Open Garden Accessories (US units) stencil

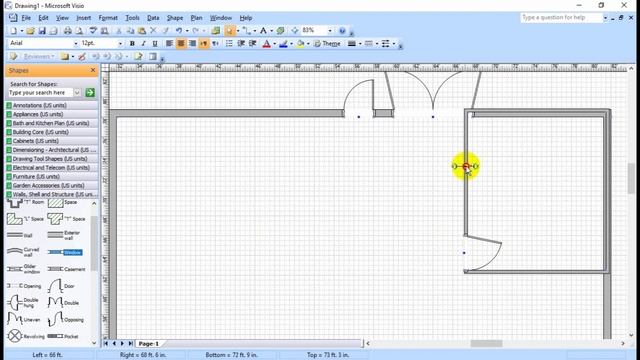pyautogui.click(x=52, y=185)
